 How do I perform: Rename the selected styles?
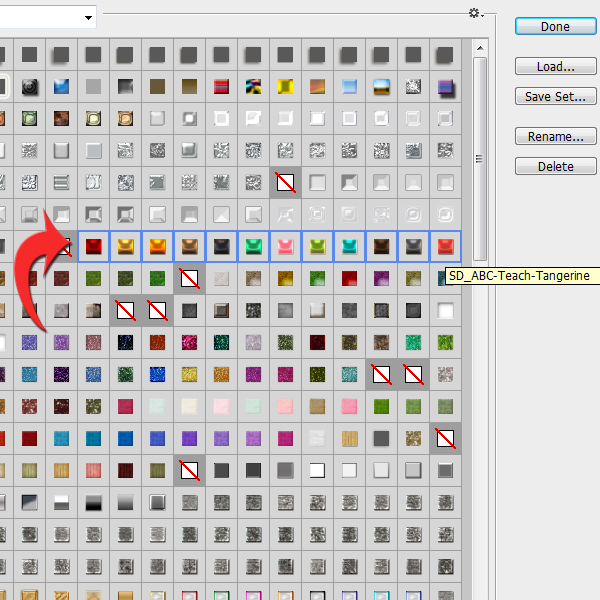coord(555,136)
